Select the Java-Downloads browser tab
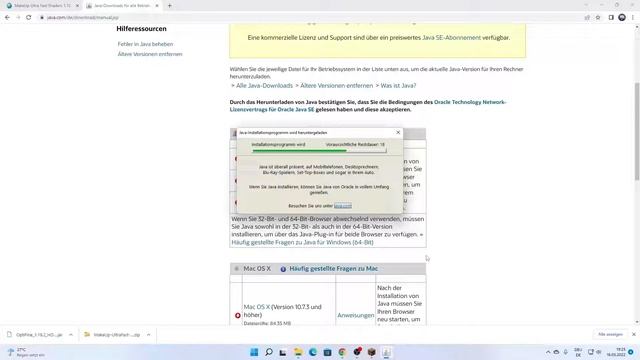The width and height of the screenshot is (640, 360). [122, 6]
